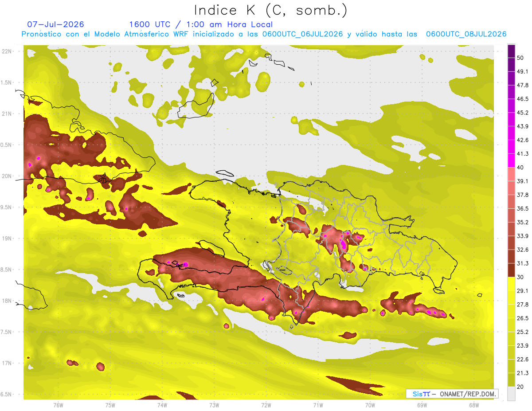Click the '73W' longitude label

[x=214, y=405]
